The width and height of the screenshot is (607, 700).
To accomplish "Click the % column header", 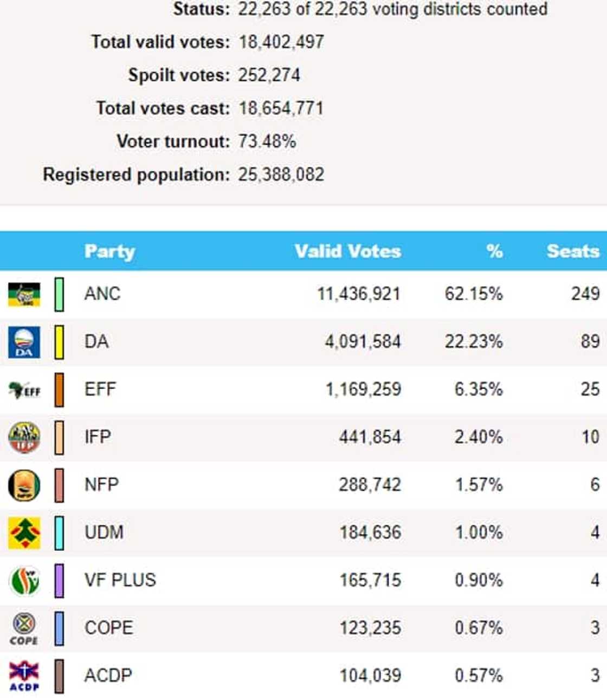I will 494,251.
